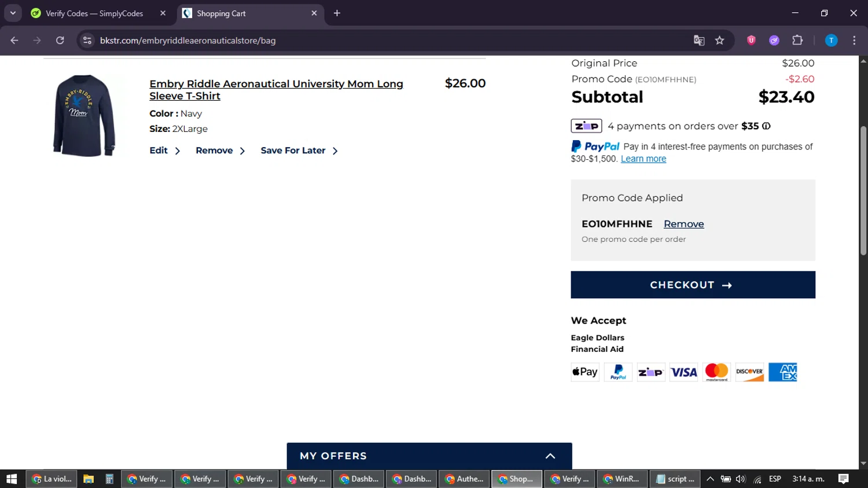868x488 pixels.
Task: Switch to La viol... taskbar window
Action: [52, 479]
